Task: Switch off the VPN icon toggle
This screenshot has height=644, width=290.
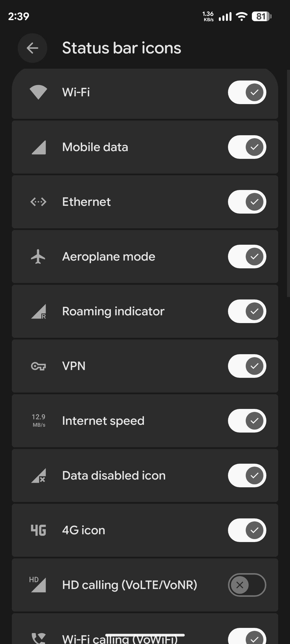Action: (247, 366)
